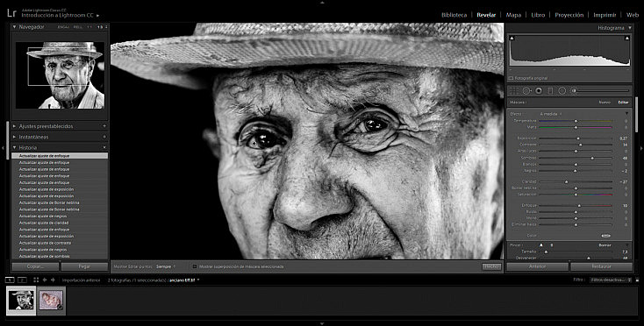The image size is (644, 326).
Task: Hide the top module panel arrow
Action: click(x=322, y=3)
